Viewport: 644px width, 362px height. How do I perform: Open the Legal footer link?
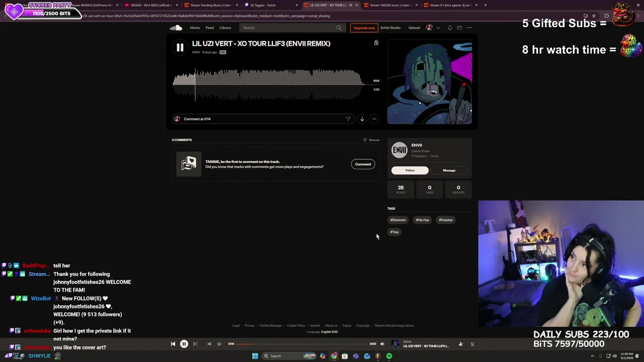point(236,325)
